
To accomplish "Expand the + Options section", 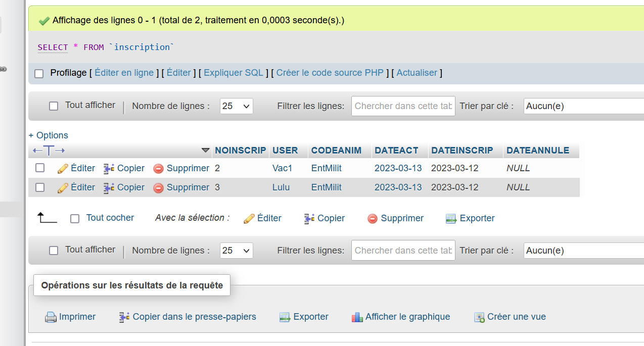I will (x=49, y=135).
